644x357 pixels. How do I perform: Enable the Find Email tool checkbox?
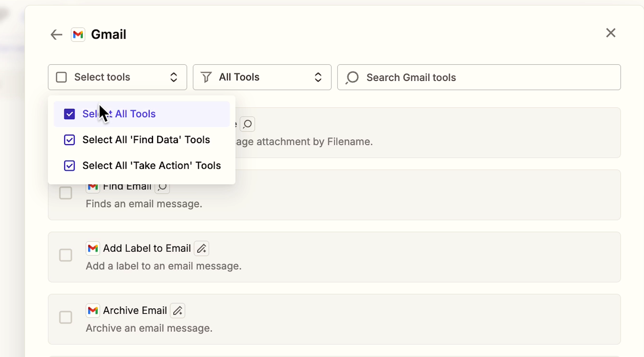(65, 193)
